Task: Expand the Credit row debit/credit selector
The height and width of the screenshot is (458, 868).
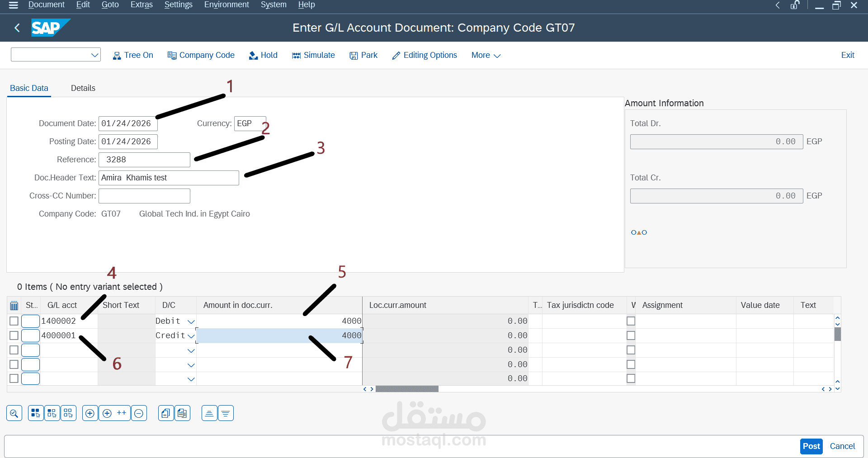Action: [191, 336]
